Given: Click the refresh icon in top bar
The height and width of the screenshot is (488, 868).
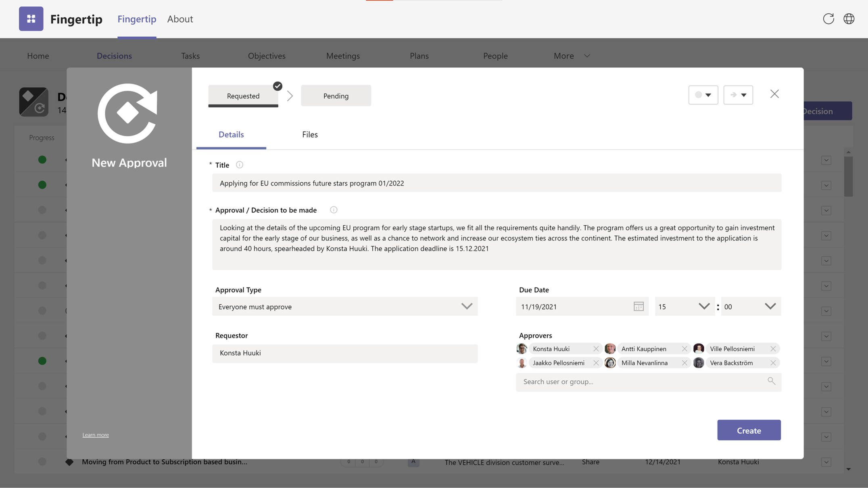Looking at the screenshot, I should pos(828,19).
